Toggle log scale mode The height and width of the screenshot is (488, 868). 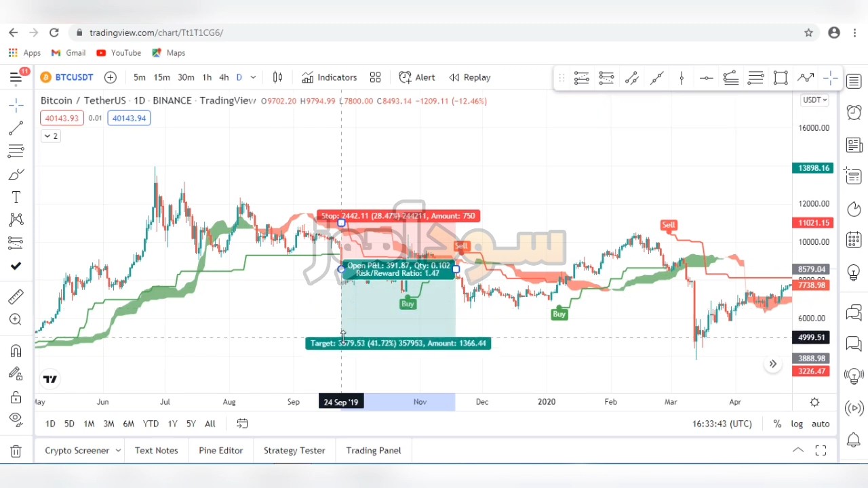point(797,424)
